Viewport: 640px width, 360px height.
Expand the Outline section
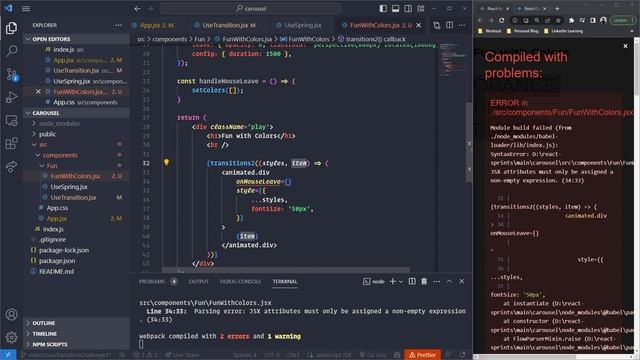click(76, 323)
